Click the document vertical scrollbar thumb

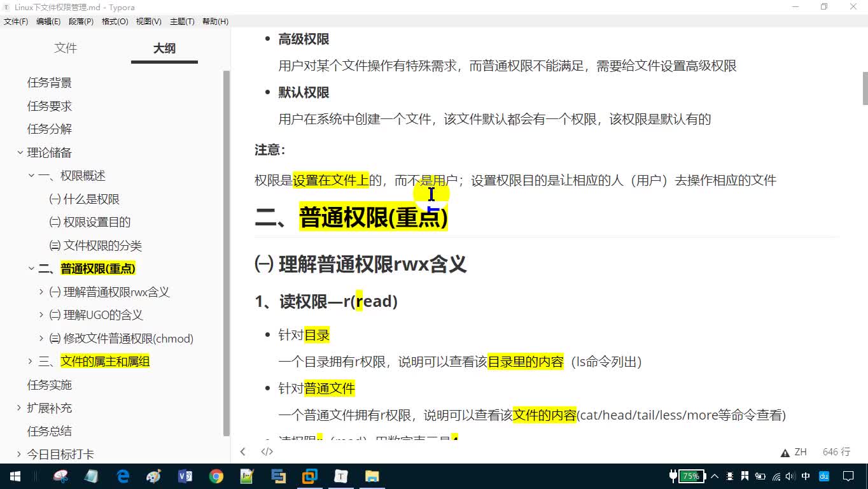click(865, 89)
